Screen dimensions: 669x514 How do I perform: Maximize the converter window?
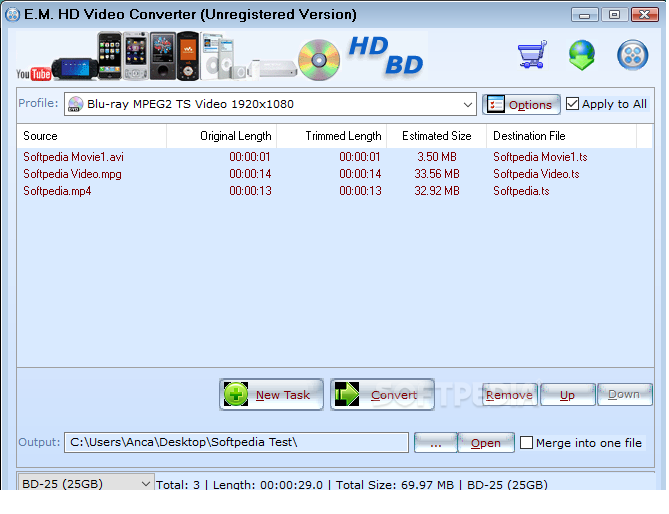coord(614,15)
